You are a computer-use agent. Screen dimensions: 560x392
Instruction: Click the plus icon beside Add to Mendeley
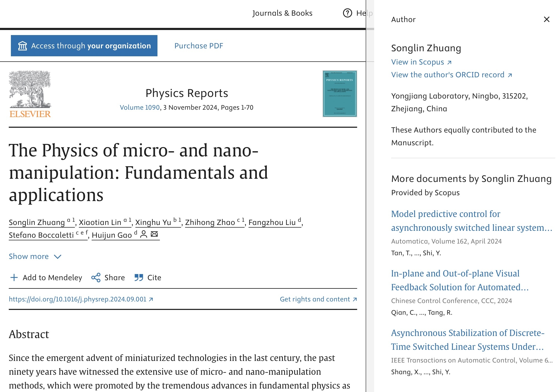click(x=14, y=278)
